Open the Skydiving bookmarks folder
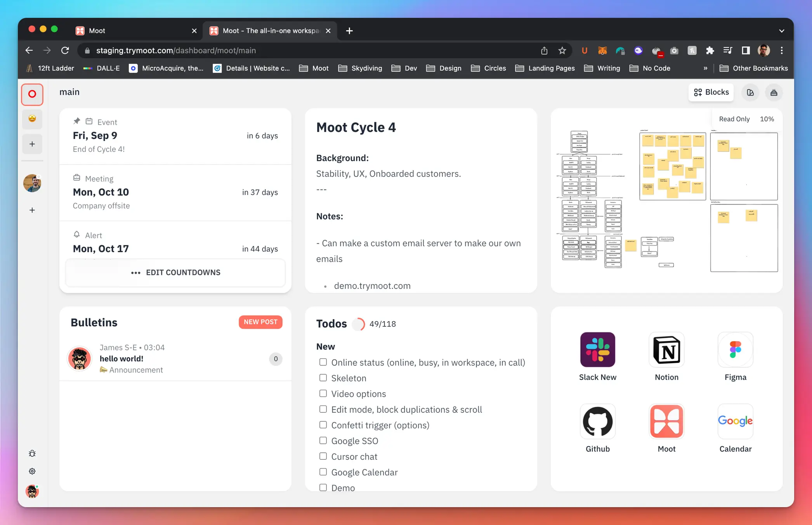Image resolution: width=812 pixels, height=525 pixels. 360,68
